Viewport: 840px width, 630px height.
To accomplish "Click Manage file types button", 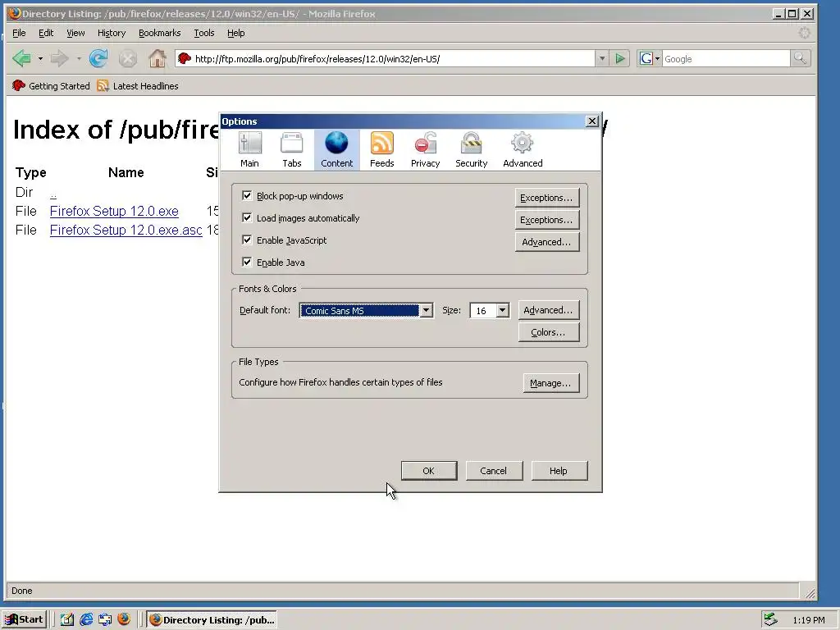I will click(550, 383).
